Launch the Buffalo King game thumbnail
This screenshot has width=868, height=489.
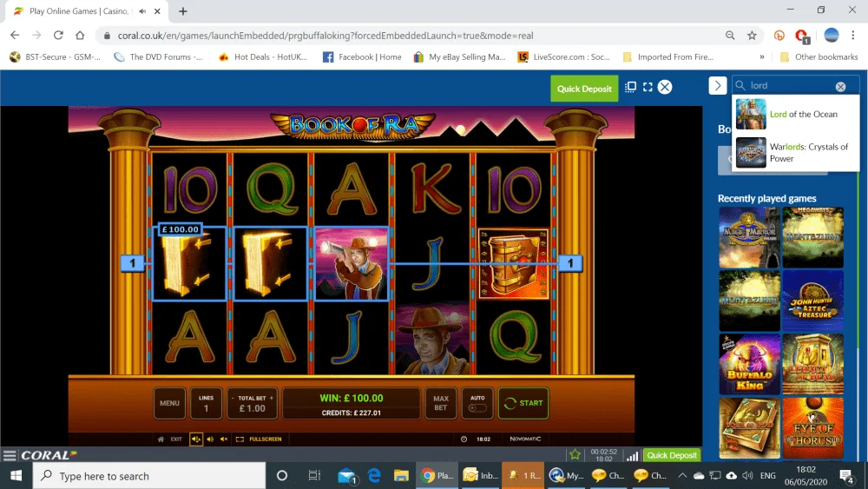(749, 364)
